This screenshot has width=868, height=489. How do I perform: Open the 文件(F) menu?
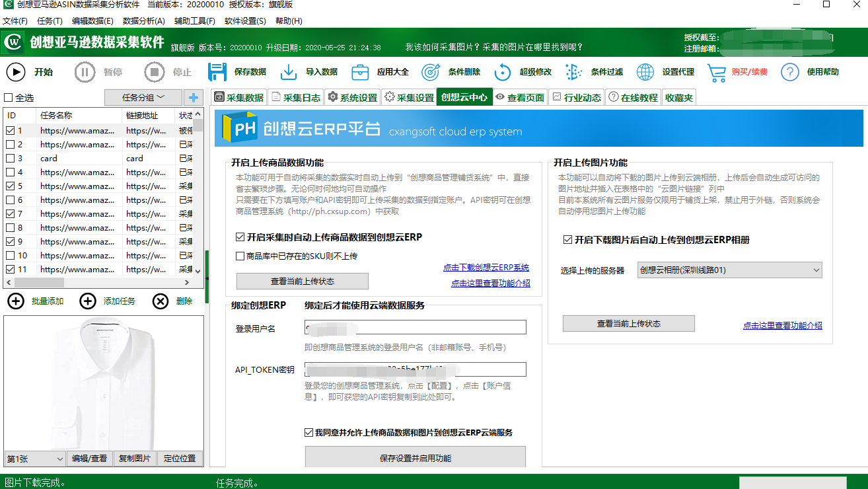point(15,21)
